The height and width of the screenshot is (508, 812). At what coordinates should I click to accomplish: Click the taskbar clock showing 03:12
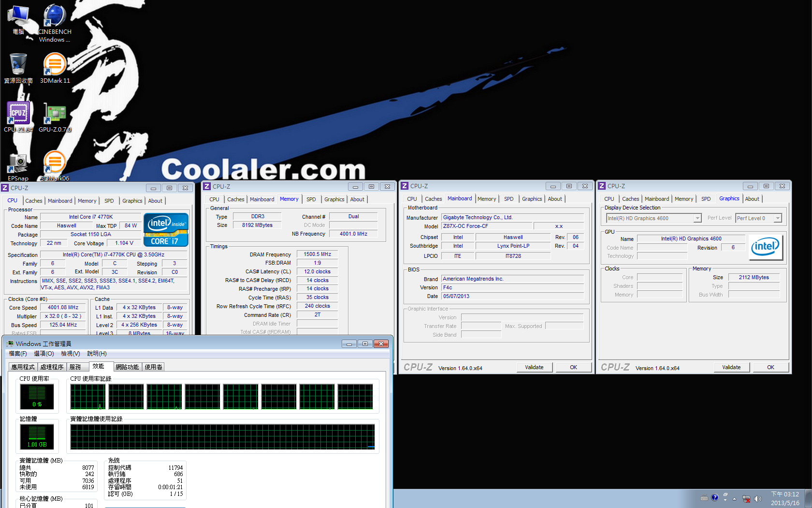point(785,498)
